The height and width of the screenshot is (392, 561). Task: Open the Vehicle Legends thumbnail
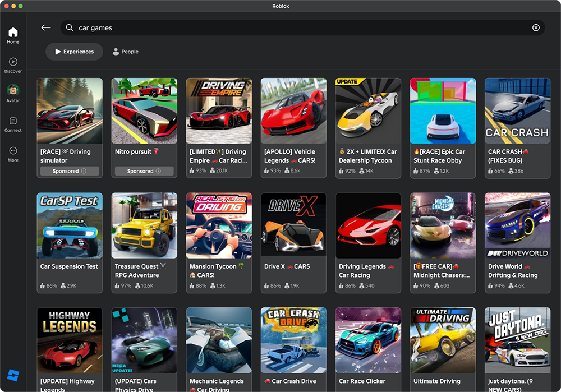click(294, 111)
